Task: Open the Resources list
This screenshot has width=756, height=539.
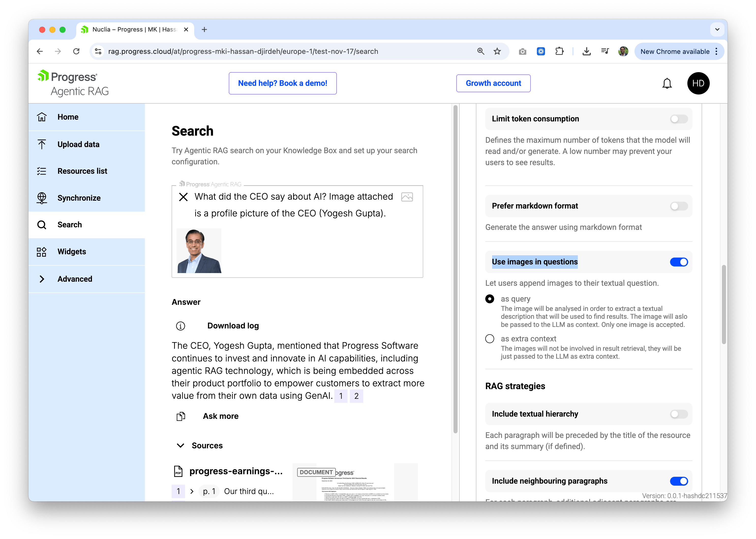Action: point(82,171)
